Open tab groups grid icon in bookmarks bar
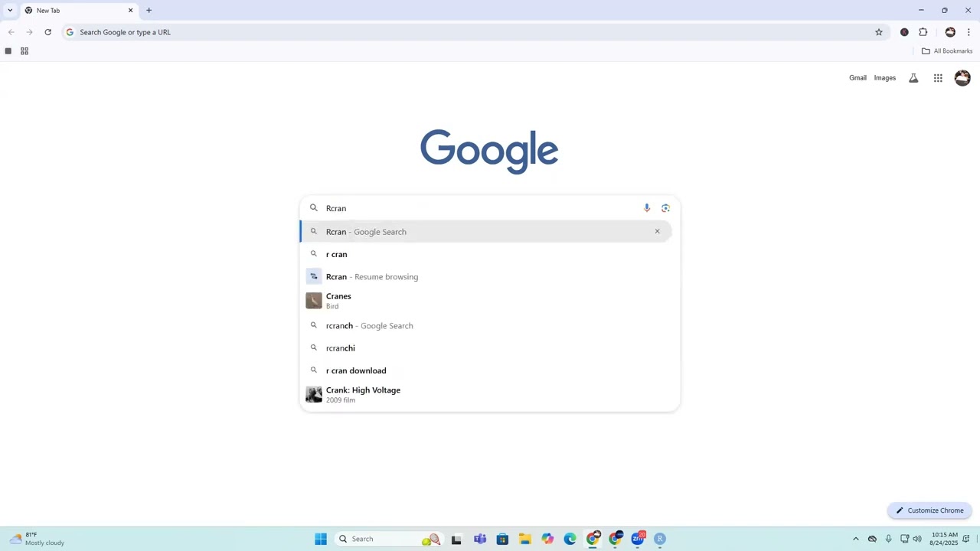The image size is (980, 551). tap(24, 51)
